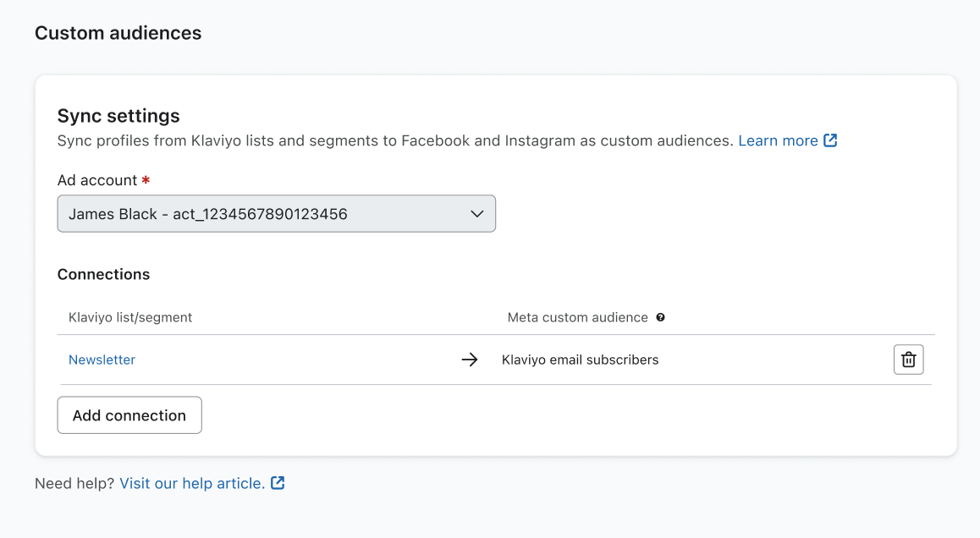Open Visit our help article link
980x538 pixels.
[x=192, y=483]
